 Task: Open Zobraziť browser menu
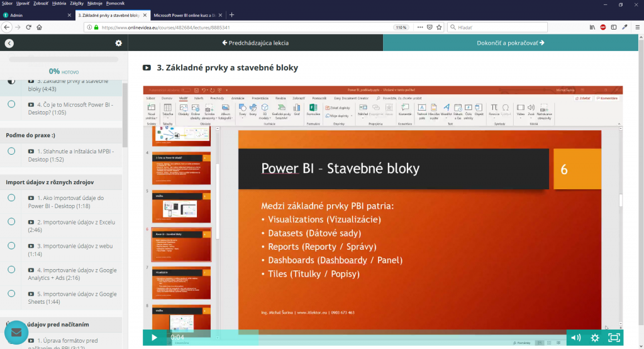[41, 3]
